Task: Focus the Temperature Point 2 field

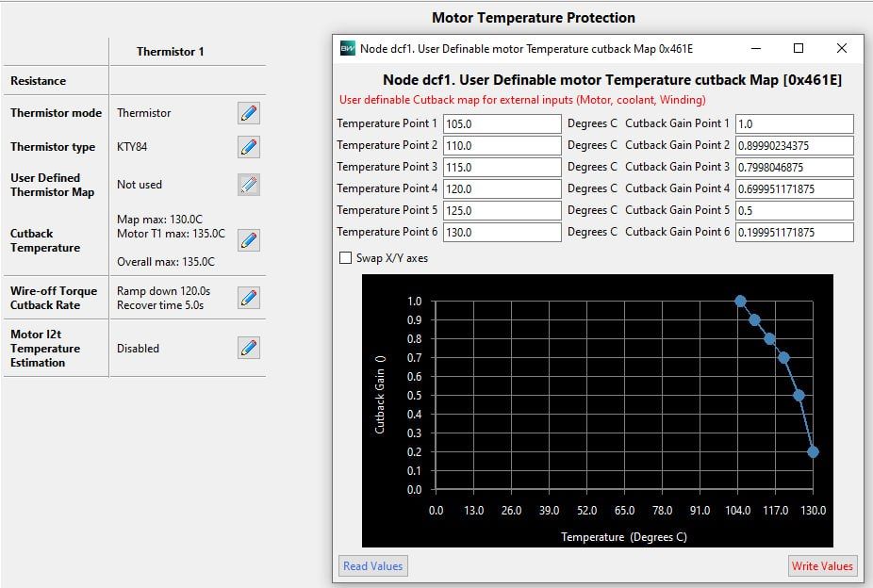Action: 502,145
